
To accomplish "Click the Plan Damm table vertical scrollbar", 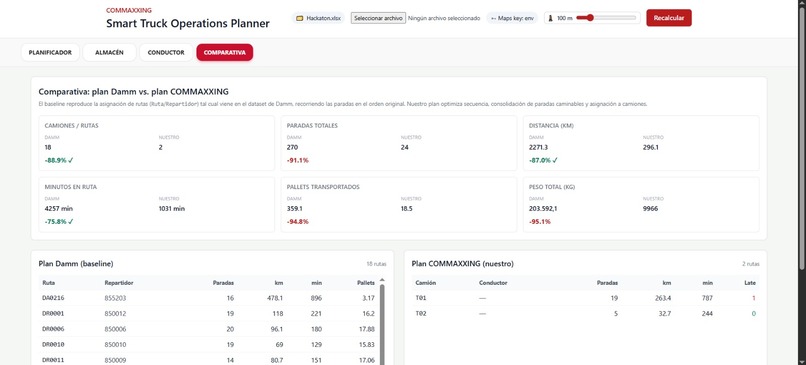I will 382,324.
